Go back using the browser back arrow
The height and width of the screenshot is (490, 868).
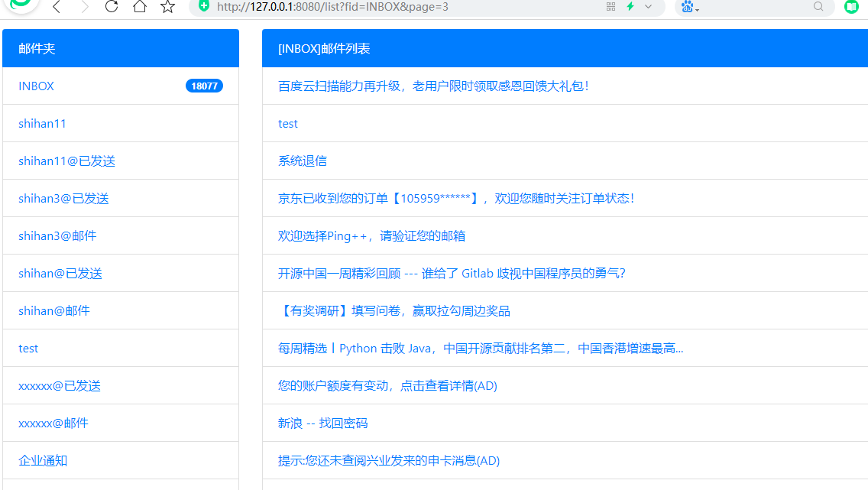click(57, 7)
